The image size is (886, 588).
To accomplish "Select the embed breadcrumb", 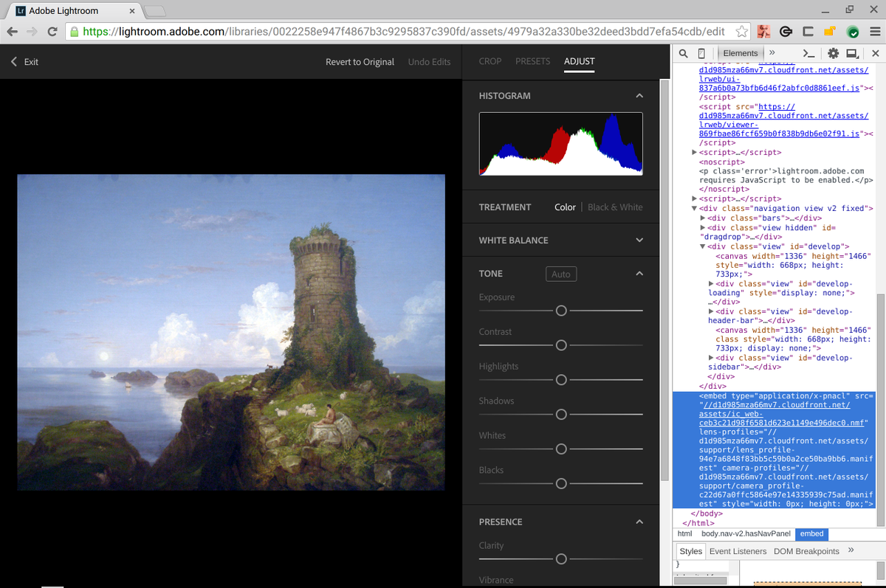I will pos(811,533).
